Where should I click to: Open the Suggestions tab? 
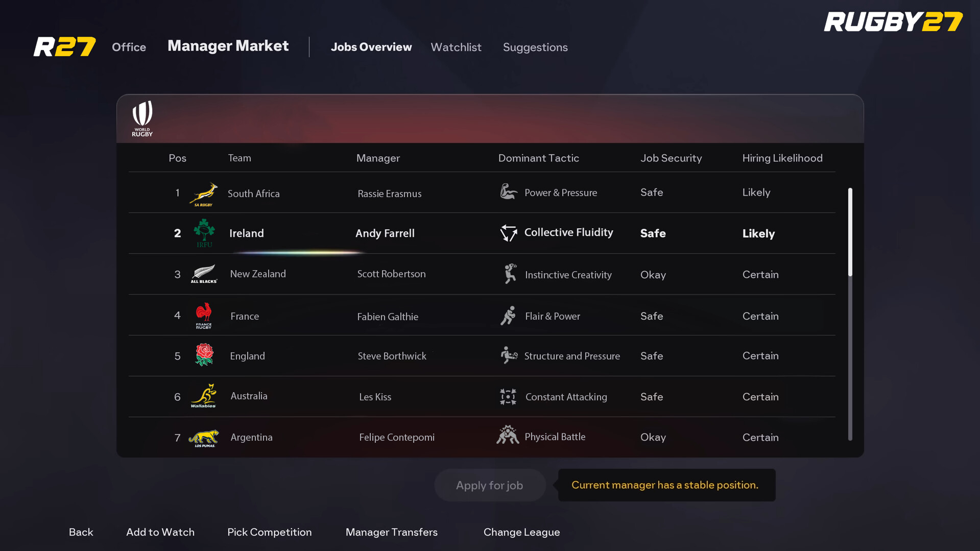[535, 47]
